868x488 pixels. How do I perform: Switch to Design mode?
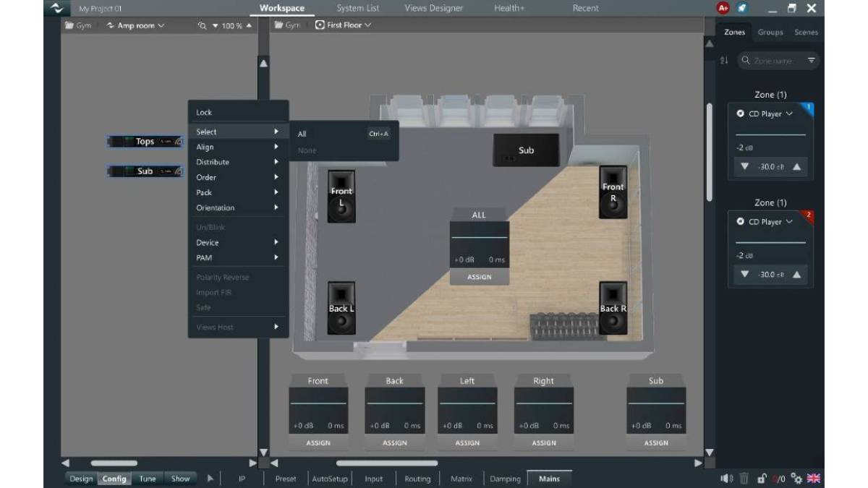[x=81, y=479]
